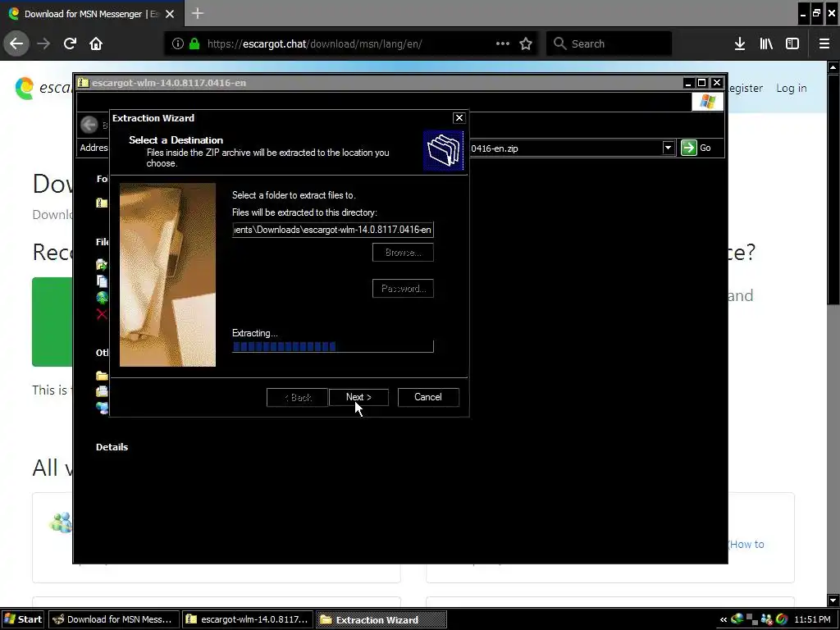The width and height of the screenshot is (840, 630).
Task: Click the browser Search box
Action: [609, 43]
